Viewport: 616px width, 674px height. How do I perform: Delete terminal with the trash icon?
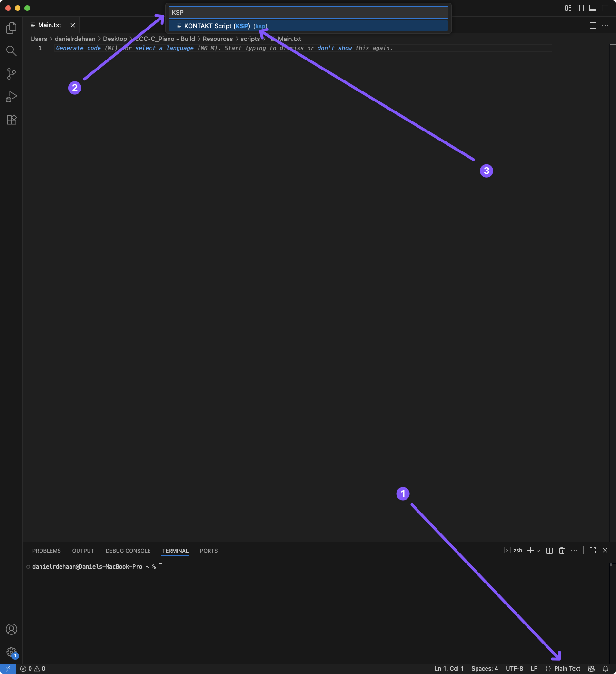(x=562, y=551)
